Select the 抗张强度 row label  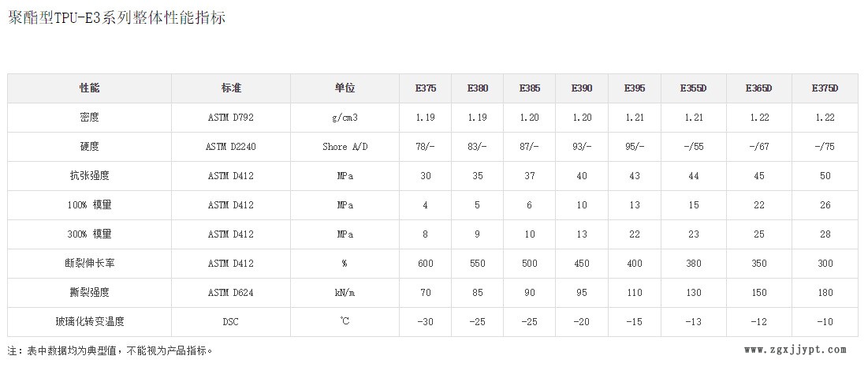click(x=90, y=175)
